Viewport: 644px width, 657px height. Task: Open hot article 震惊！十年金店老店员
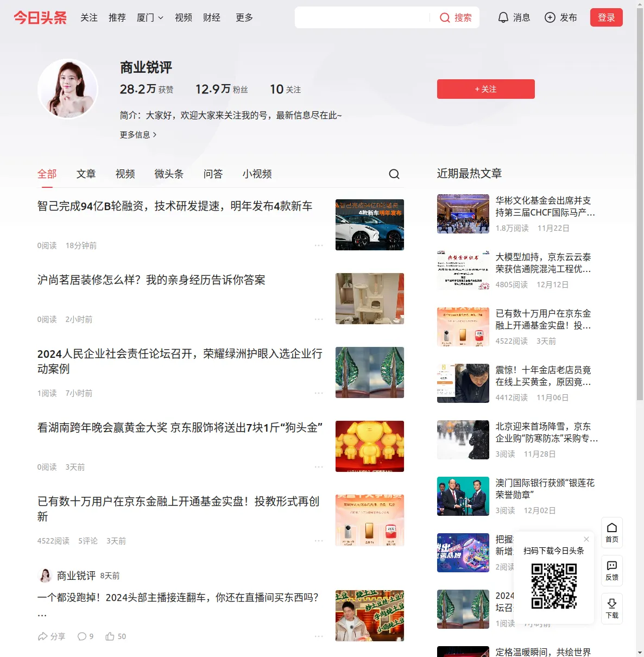(544, 376)
